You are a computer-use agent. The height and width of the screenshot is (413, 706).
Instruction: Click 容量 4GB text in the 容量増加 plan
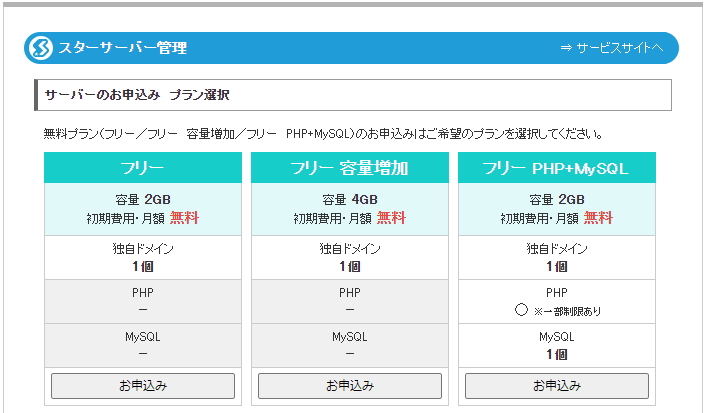350,199
